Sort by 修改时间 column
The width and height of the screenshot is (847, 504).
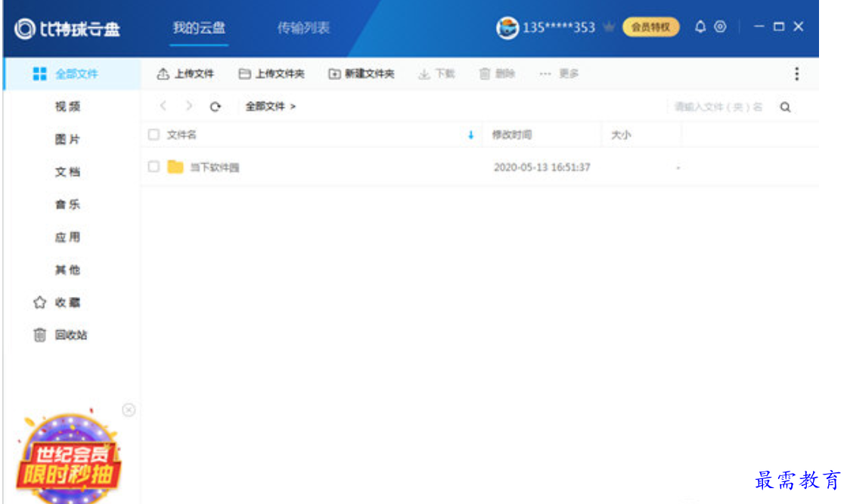(x=511, y=135)
